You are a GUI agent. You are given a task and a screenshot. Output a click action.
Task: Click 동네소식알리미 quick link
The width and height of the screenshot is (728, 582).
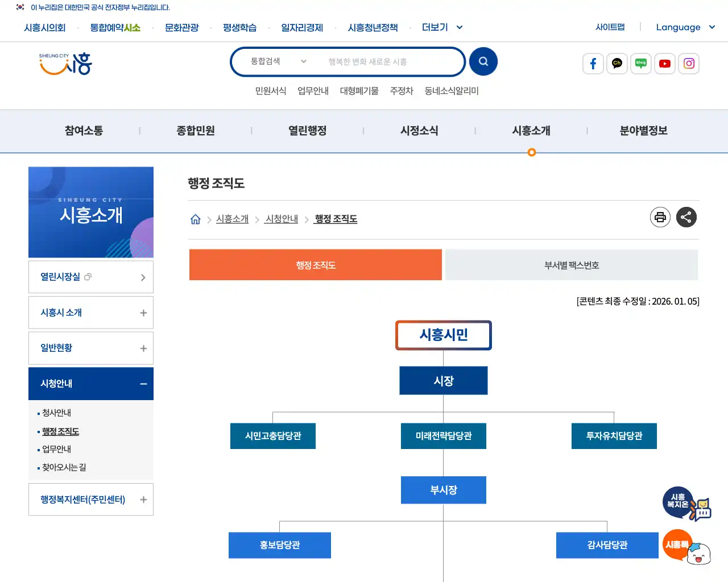[x=452, y=91]
